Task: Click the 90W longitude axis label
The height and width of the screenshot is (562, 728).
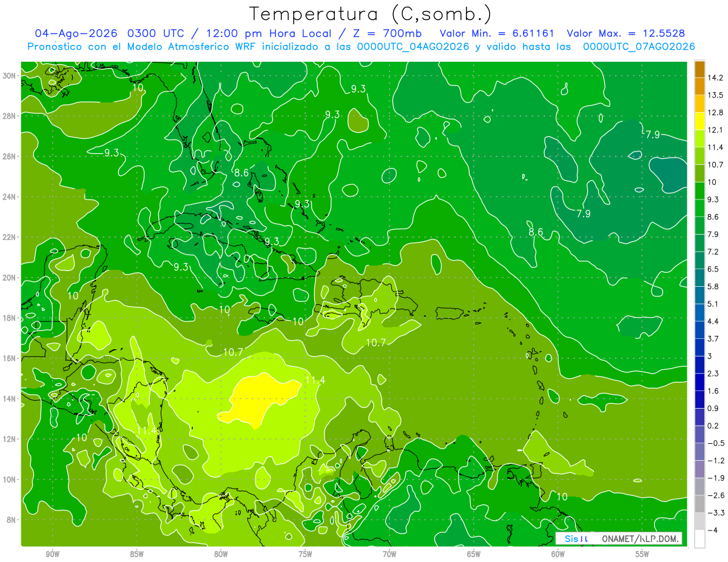Action: pyautogui.click(x=53, y=554)
